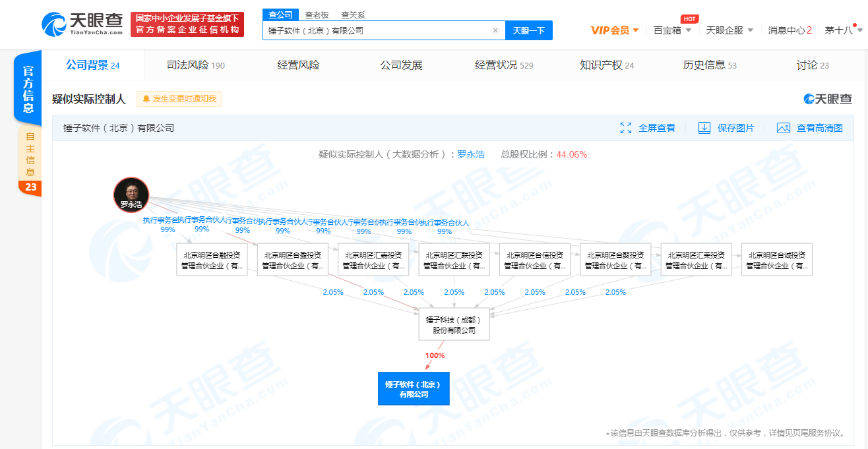Open the TianYanCha logo homepage

(x=82, y=24)
